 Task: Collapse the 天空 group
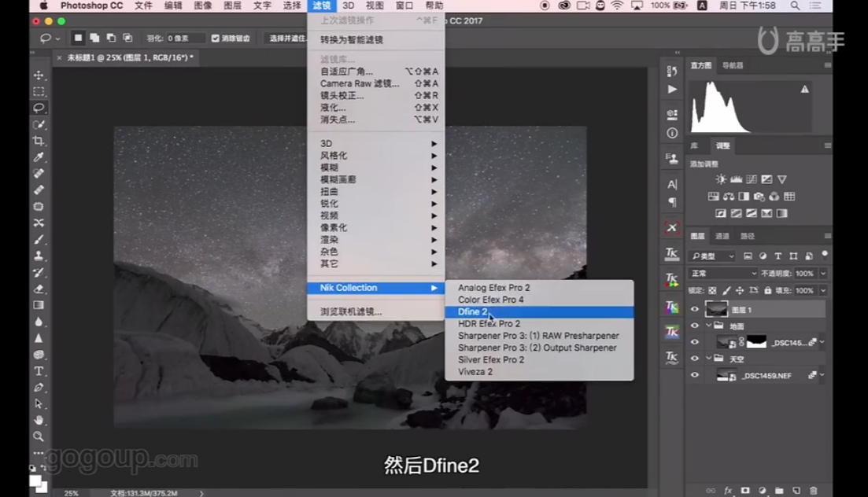tap(708, 358)
